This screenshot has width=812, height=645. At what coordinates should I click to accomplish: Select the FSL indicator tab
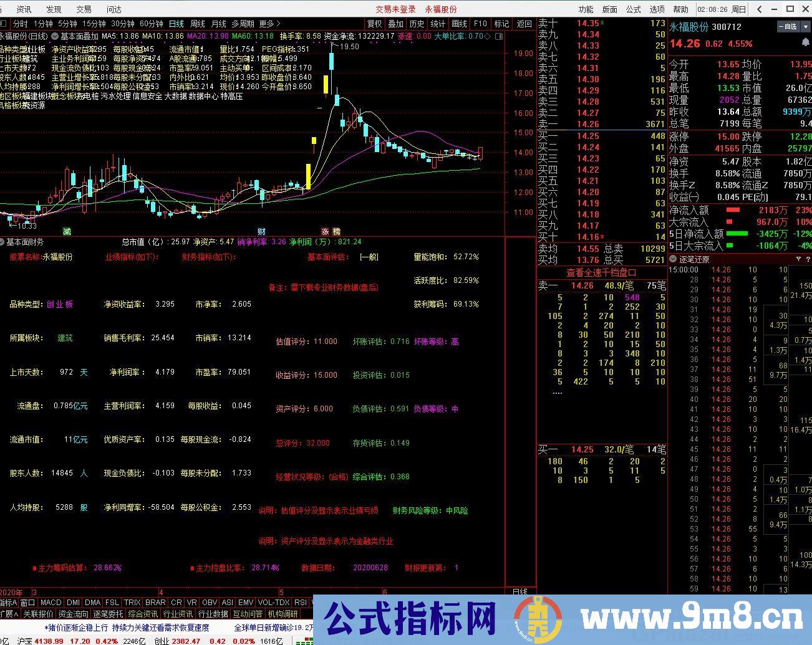point(112,603)
